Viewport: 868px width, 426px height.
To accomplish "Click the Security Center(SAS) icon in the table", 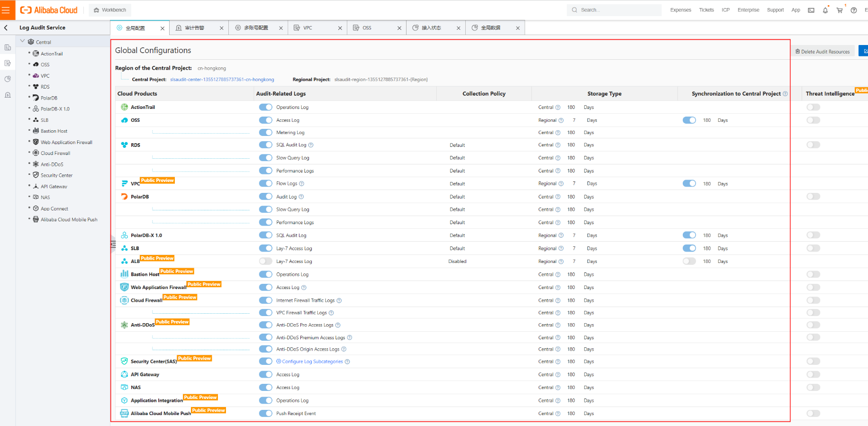I will pyautogui.click(x=124, y=361).
